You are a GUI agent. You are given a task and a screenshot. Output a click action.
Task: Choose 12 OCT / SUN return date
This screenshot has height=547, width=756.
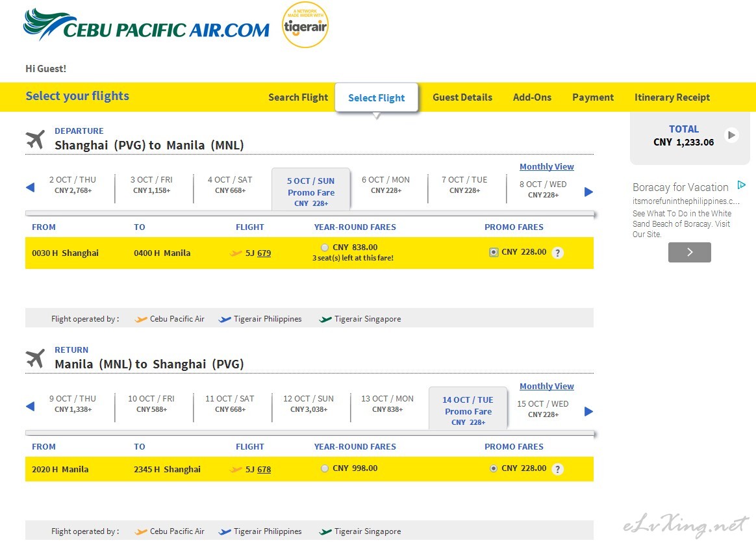[309, 403]
